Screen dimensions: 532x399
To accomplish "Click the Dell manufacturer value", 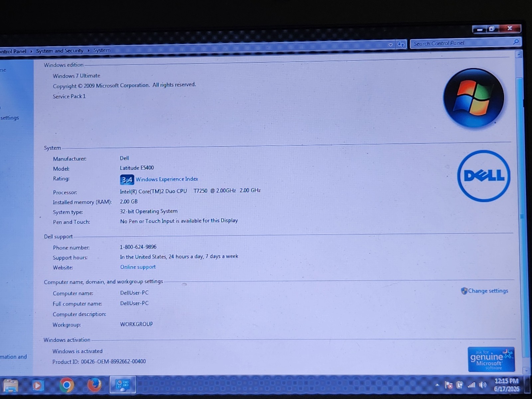I will click(124, 158).
